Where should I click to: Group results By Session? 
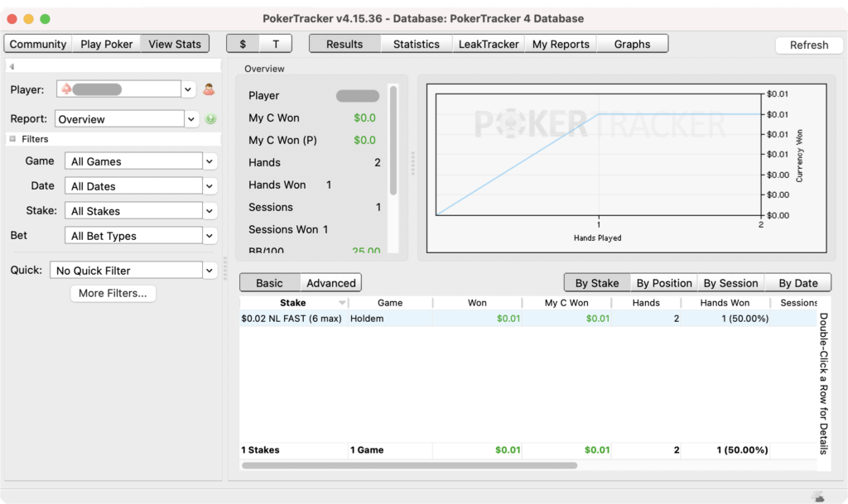coord(730,282)
